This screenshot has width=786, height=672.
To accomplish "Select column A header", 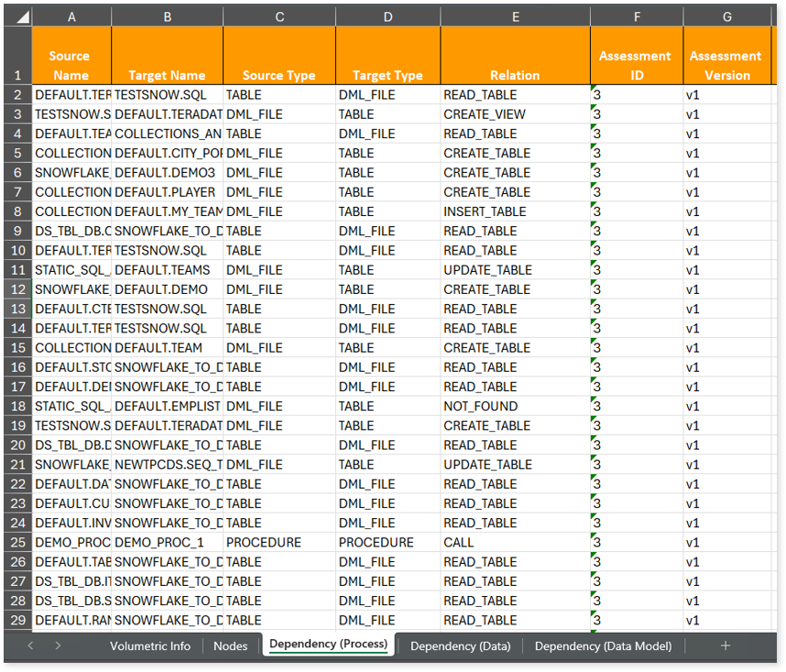I will pyautogui.click(x=71, y=16).
